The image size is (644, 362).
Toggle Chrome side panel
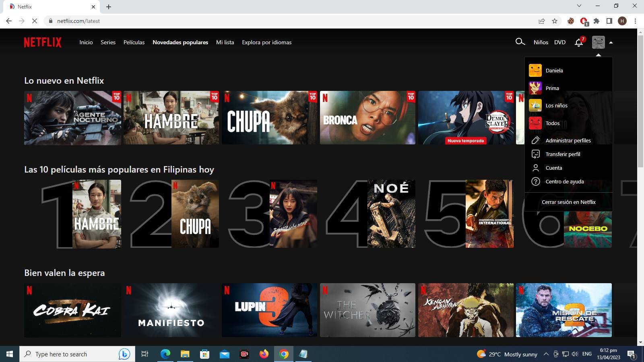coord(609,21)
